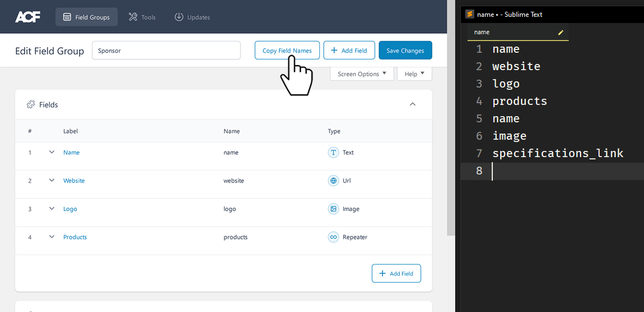
Task: Click the 'logo' field name cell
Action: (x=230, y=209)
